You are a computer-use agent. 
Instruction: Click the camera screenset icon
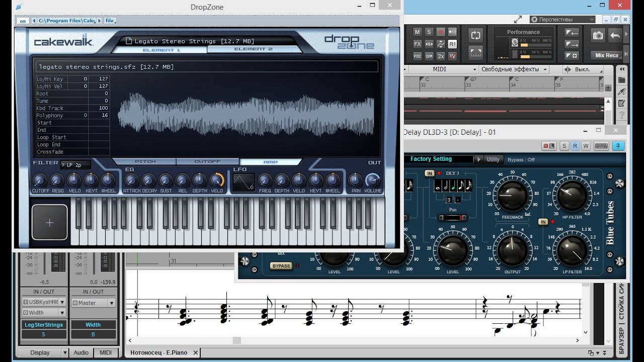(598, 36)
